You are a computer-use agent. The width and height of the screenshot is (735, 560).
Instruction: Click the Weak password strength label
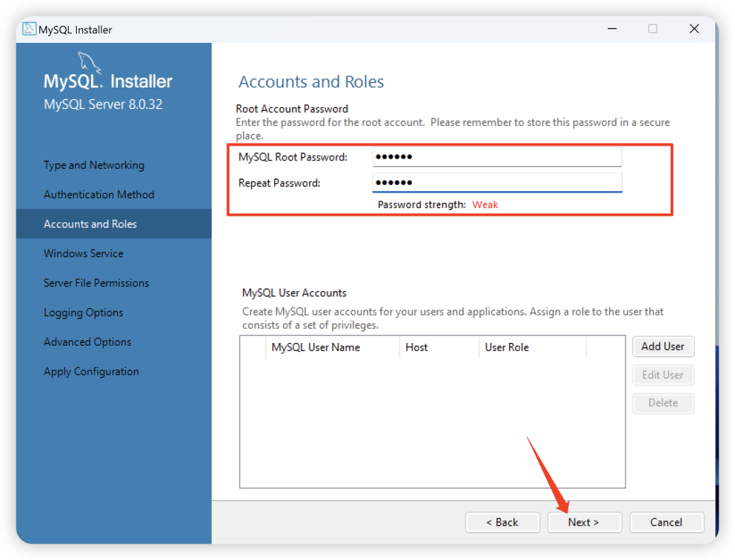[x=485, y=205]
